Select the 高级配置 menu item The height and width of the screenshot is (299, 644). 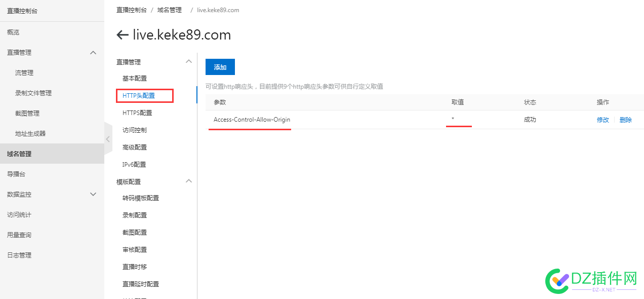pyautogui.click(x=135, y=147)
